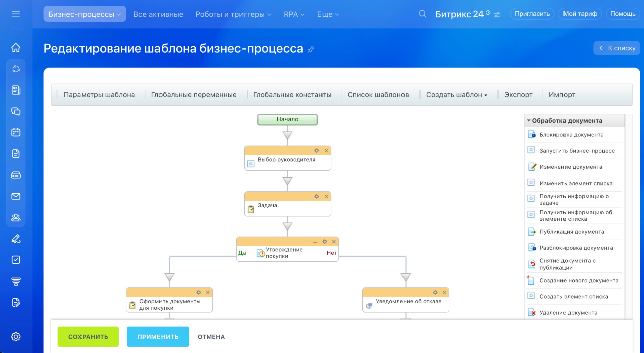Viewport: 644px width, 353px height.
Task: Open settings of Оформить документы для покупки
Action: pyautogui.click(x=199, y=292)
